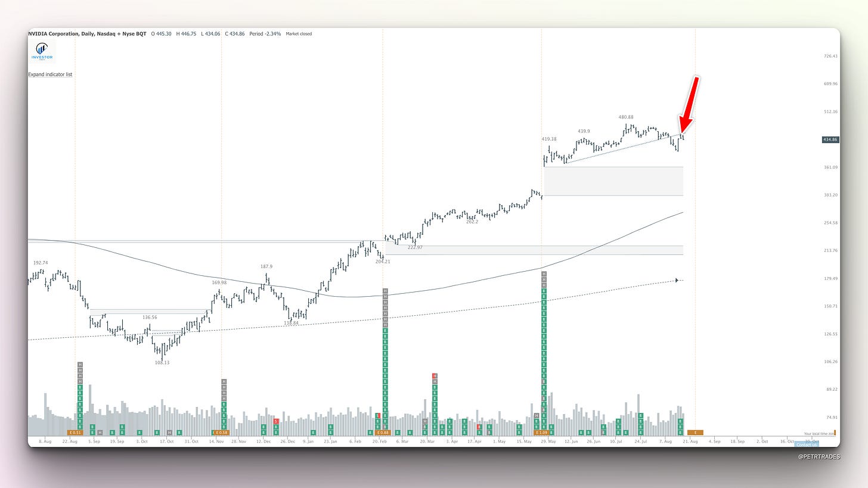868x488 pixels.
Task: Click top H marker of August 22 stack
Action: (80, 365)
